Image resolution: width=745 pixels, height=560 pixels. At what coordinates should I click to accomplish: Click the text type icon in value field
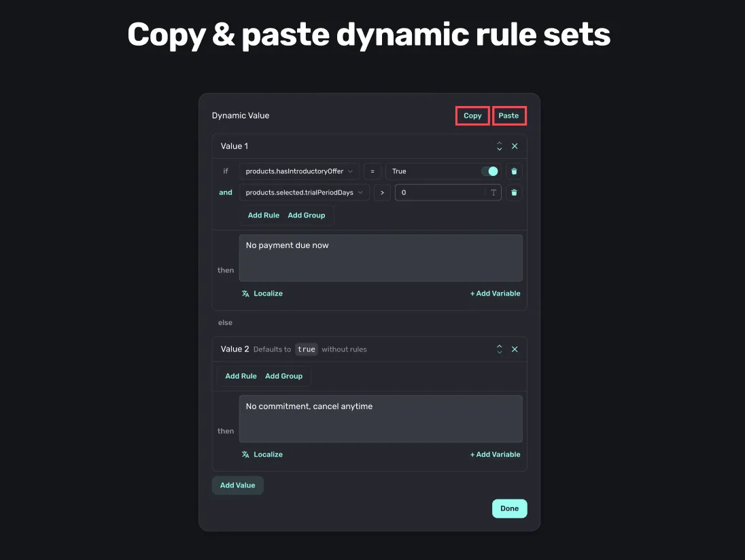493,192
